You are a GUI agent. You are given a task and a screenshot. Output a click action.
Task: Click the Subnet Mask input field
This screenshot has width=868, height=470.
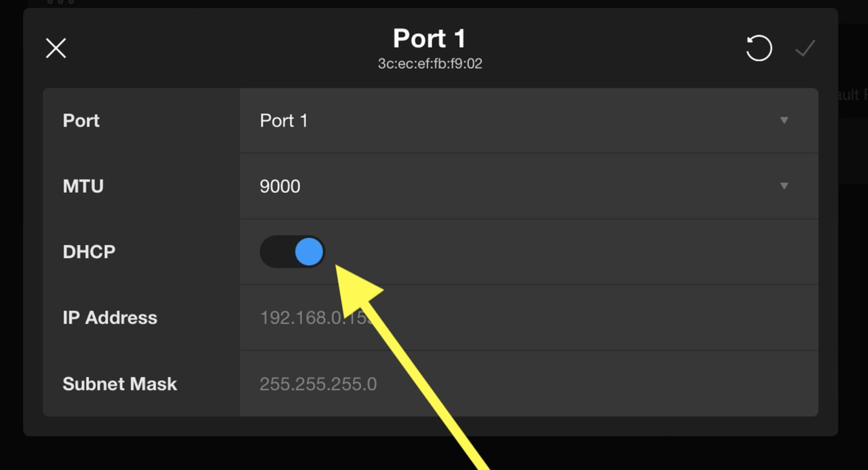(527, 384)
